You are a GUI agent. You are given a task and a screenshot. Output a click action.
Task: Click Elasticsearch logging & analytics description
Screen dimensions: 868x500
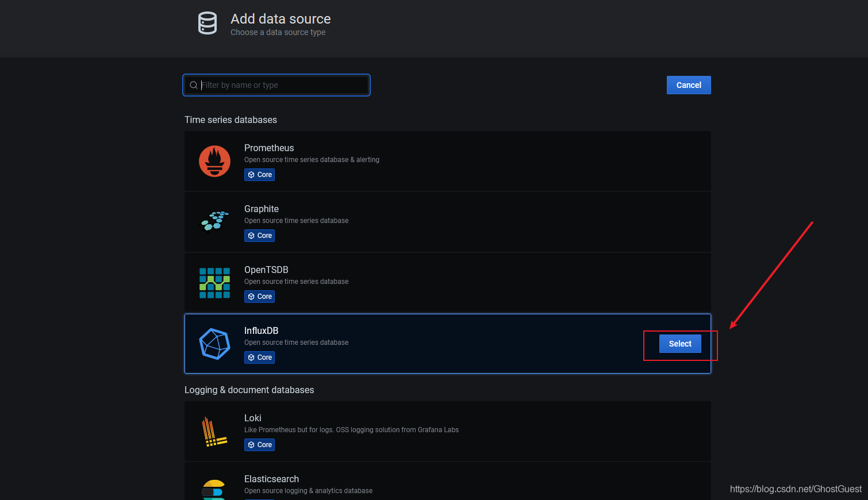(x=308, y=491)
